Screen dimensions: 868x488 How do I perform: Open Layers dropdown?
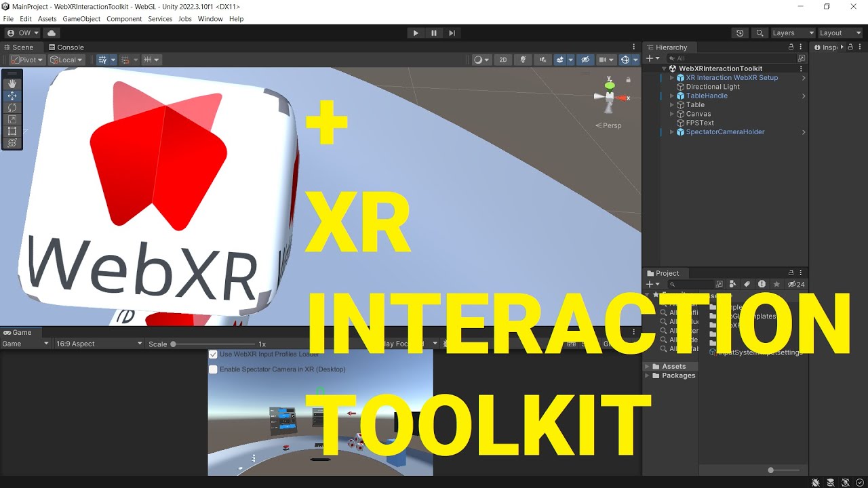(x=793, y=33)
